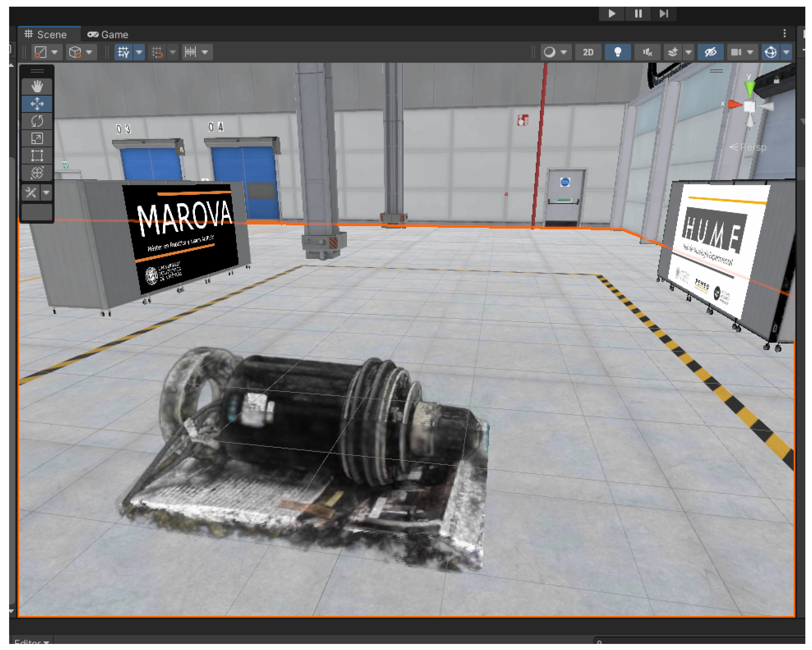Screen dimensions: 812x650
Task: Select the Hand view tool
Action: click(x=37, y=87)
